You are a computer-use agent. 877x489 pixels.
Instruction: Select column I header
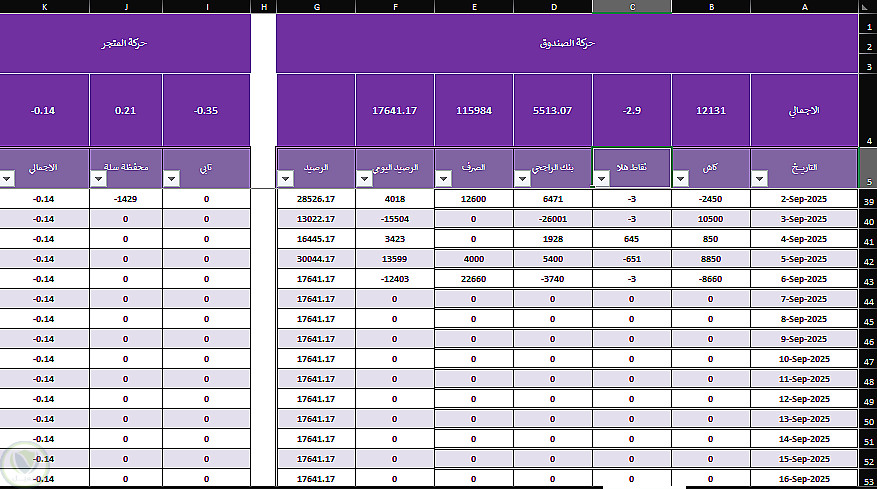click(x=207, y=7)
